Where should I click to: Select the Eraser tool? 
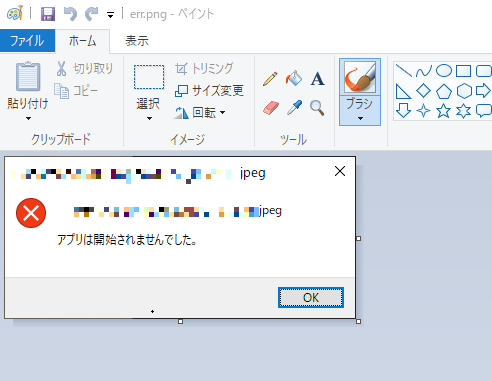[x=271, y=108]
